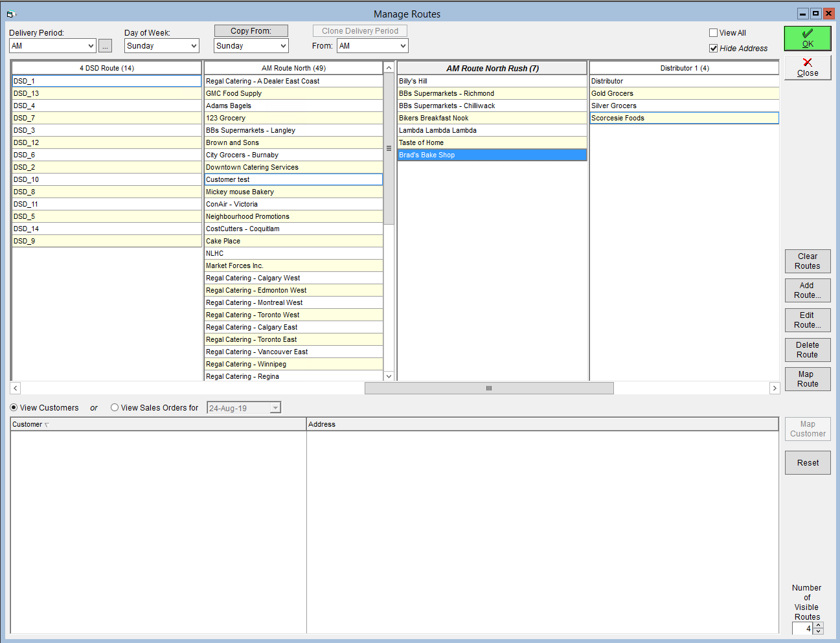Click the horizontal scrollbar right arrow
This screenshot has width=840, height=643.
pyautogui.click(x=775, y=388)
